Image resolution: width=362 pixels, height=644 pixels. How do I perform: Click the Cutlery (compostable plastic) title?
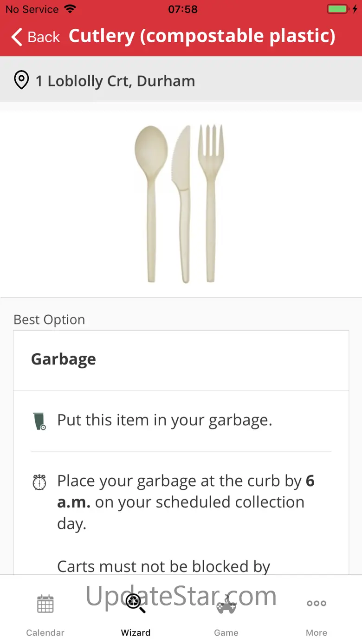tap(202, 36)
